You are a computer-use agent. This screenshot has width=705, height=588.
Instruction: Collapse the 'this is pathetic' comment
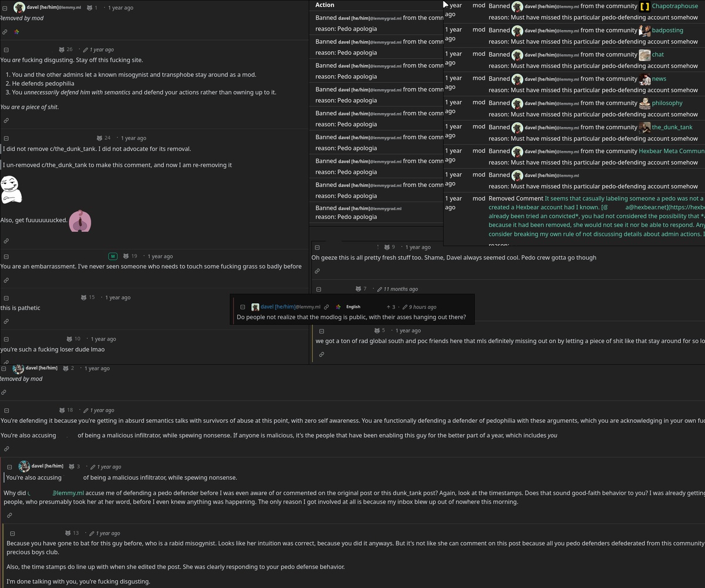click(6, 298)
